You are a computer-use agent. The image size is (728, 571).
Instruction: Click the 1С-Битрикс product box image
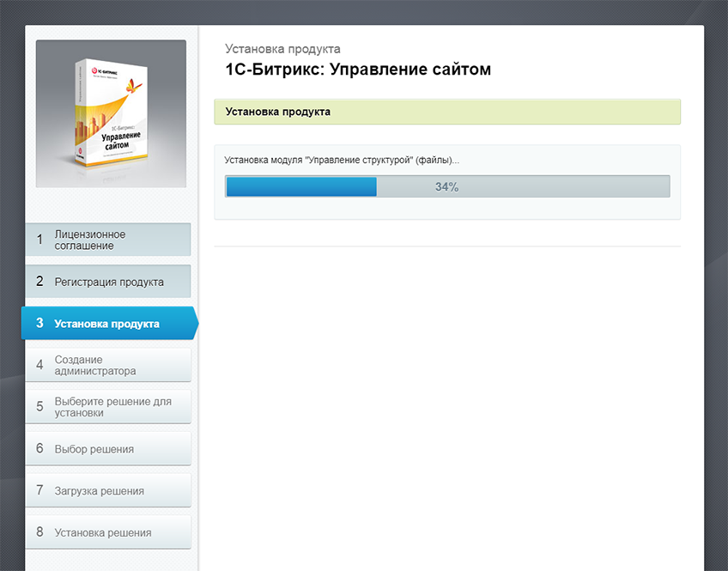point(111,113)
